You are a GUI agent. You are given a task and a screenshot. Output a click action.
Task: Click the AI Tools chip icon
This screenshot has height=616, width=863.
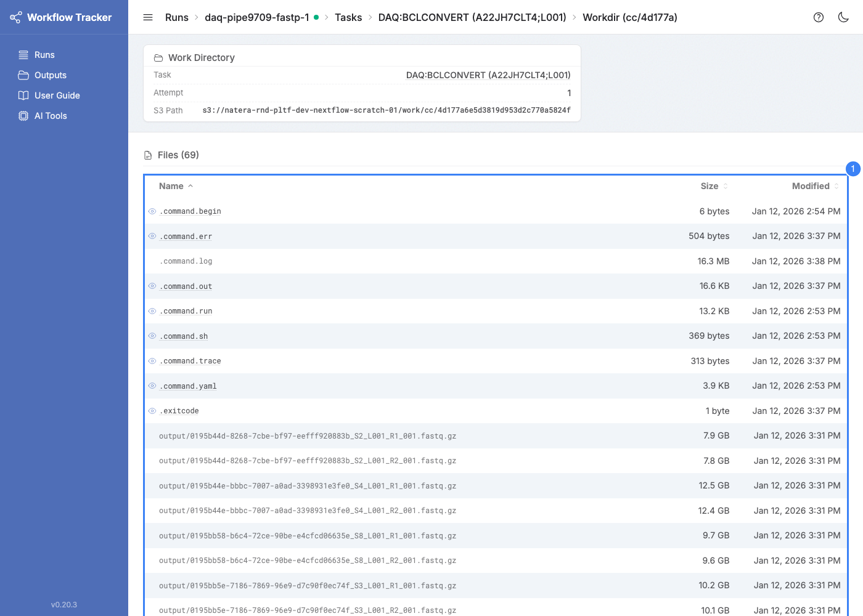(x=23, y=116)
